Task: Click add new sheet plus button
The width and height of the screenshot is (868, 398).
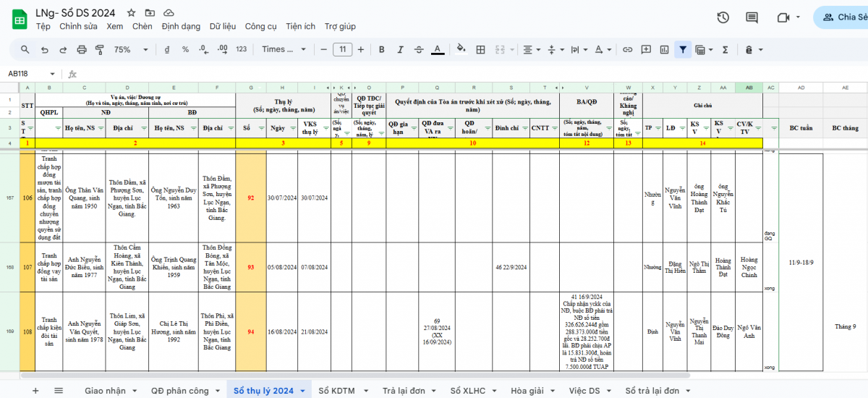Action: [x=35, y=390]
